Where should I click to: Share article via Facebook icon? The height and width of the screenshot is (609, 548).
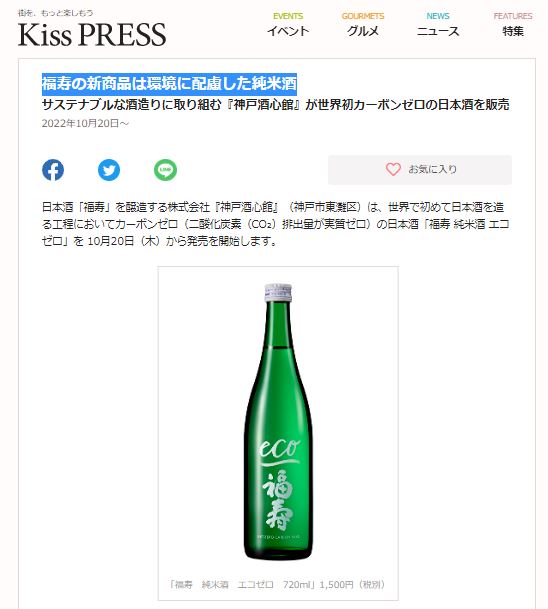tap(53, 170)
